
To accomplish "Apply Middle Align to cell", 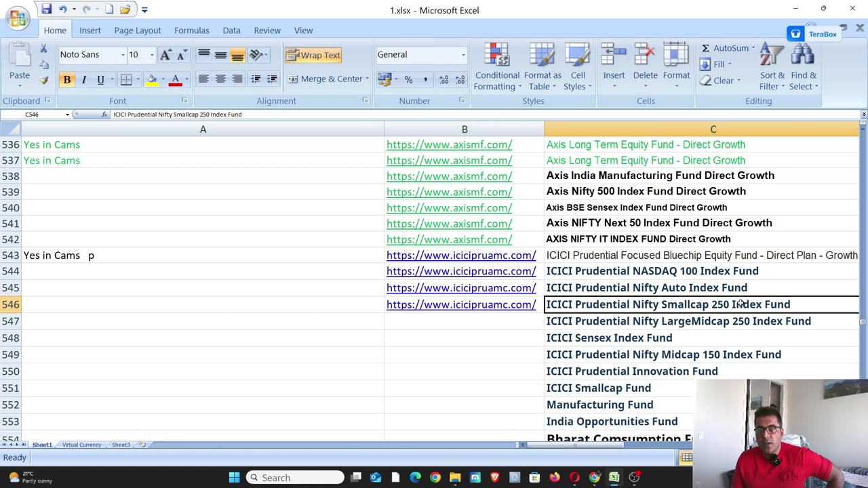I will coord(220,55).
